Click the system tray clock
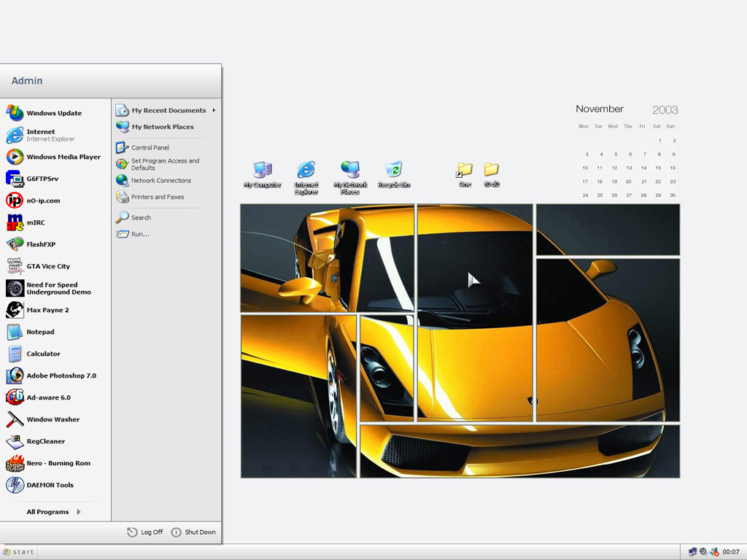Screen dimensions: 747x560 (x=730, y=552)
